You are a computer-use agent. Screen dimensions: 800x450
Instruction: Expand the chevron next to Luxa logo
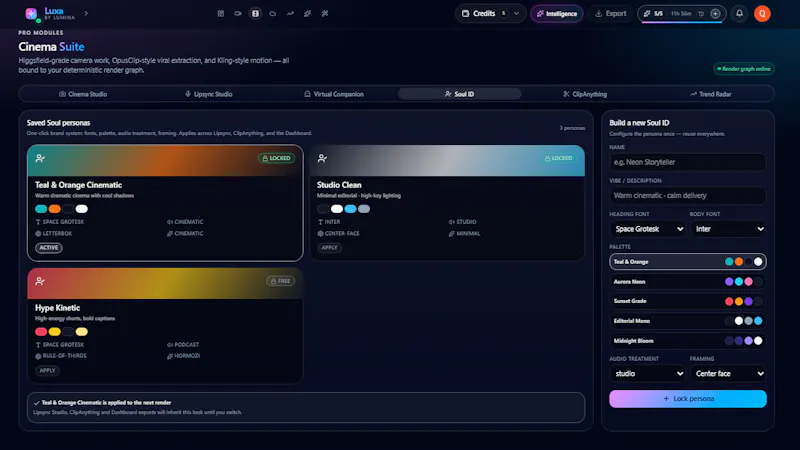[x=86, y=13]
